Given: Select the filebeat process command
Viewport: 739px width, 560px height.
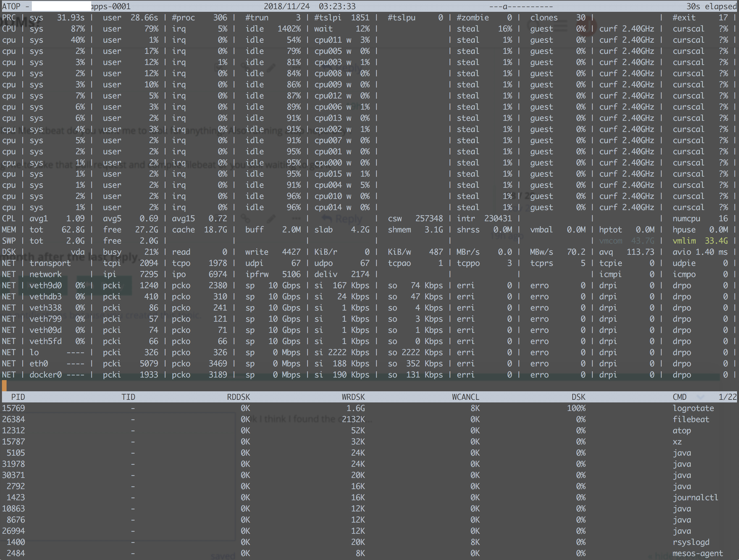Looking at the screenshot, I should click(x=690, y=419).
